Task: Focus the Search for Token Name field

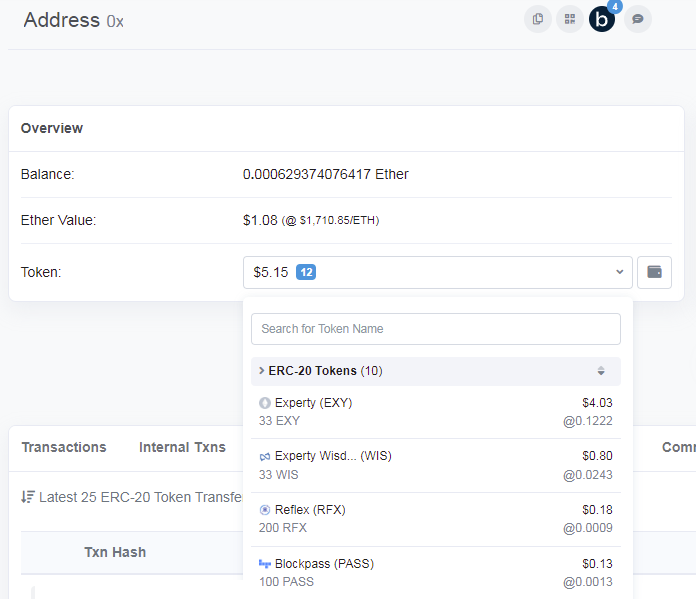Action: tap(436, 329)
